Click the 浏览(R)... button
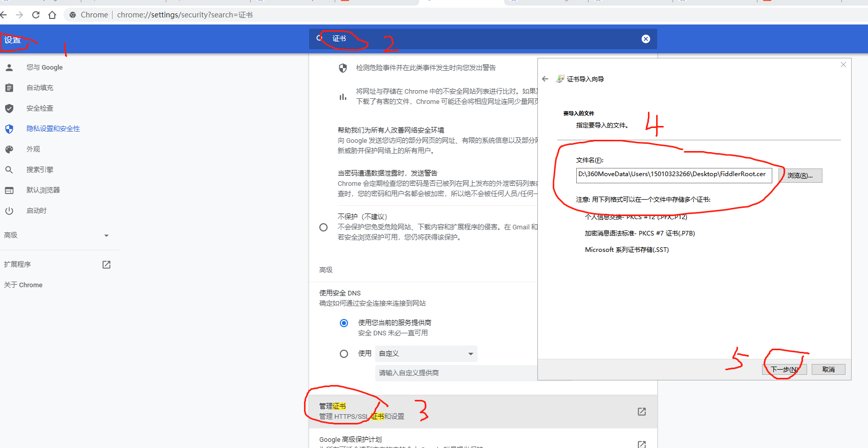This screenshot has height=448, width=868. (800, 176)
